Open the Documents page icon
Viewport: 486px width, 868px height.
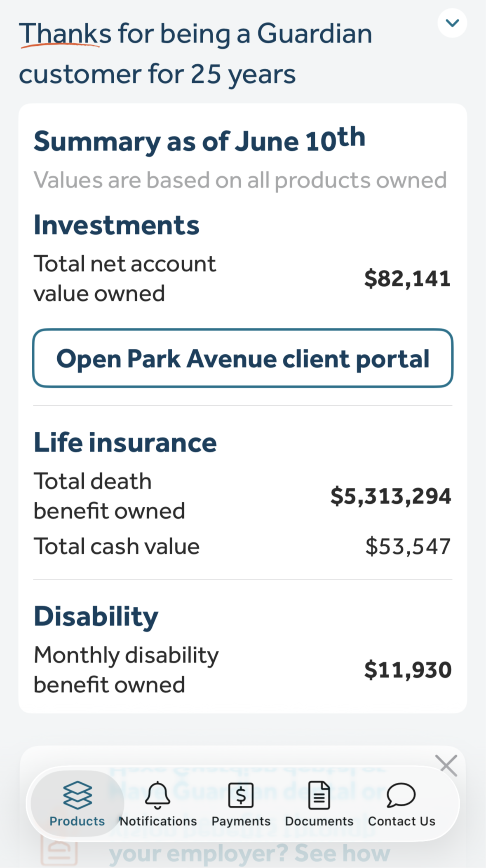[x=319, y=795]
